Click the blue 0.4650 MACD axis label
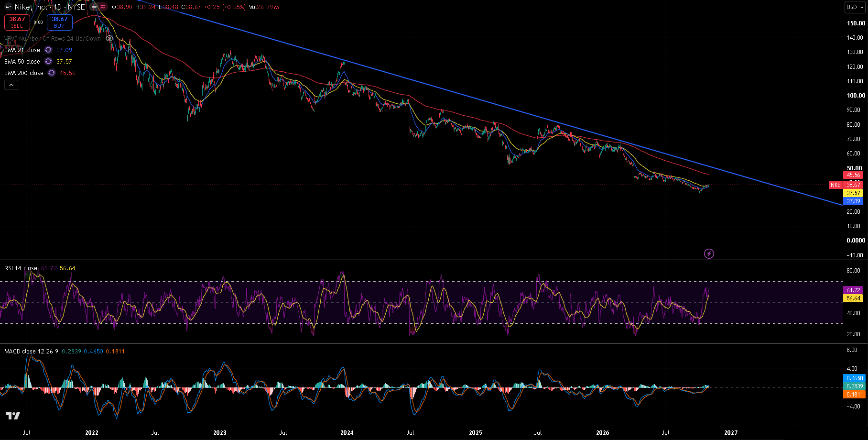Viewport: 868px width, 440px height. pyautogui.click(x=855, y=378)
